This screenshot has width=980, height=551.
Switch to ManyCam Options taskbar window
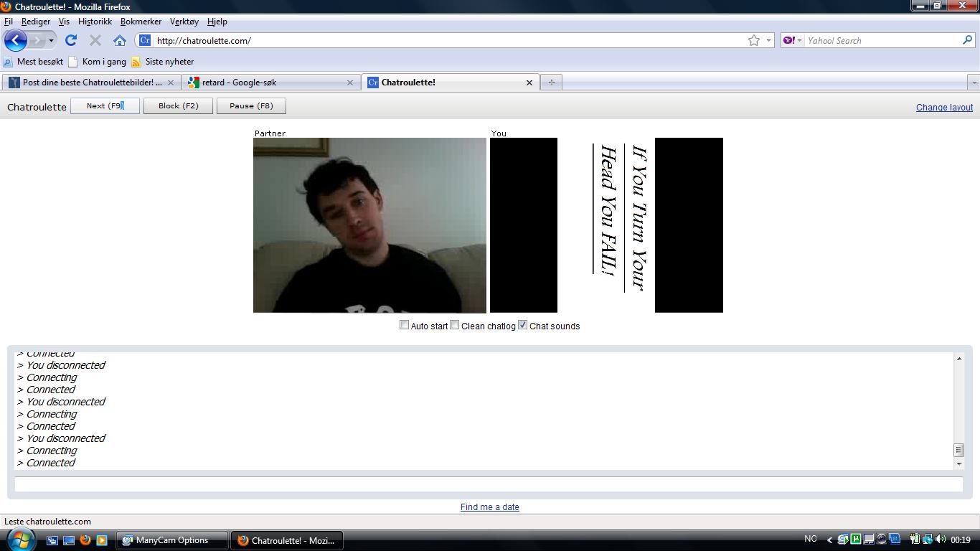click(x=172, y=540)
